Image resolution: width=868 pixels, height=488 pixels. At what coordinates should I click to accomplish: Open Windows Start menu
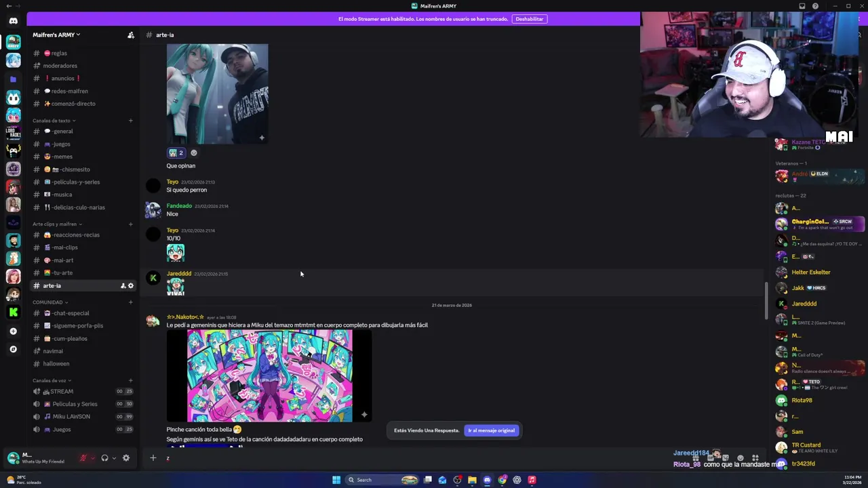pos(336,480)
